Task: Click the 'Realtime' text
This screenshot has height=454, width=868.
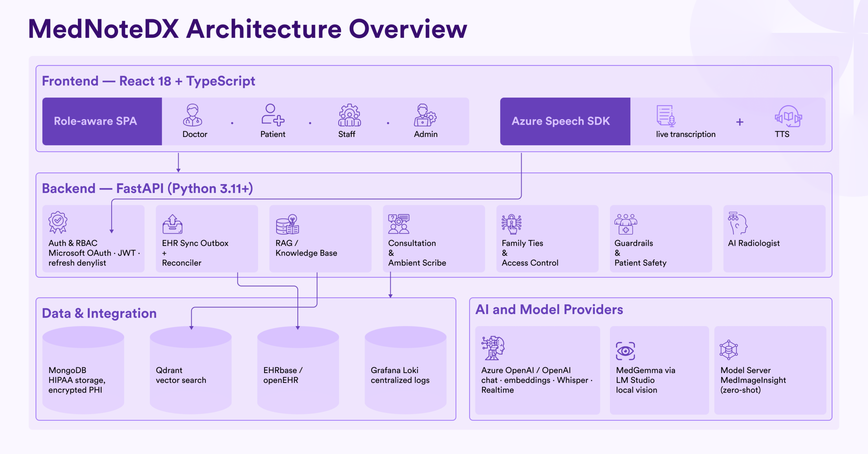Action: click(497, 390)
